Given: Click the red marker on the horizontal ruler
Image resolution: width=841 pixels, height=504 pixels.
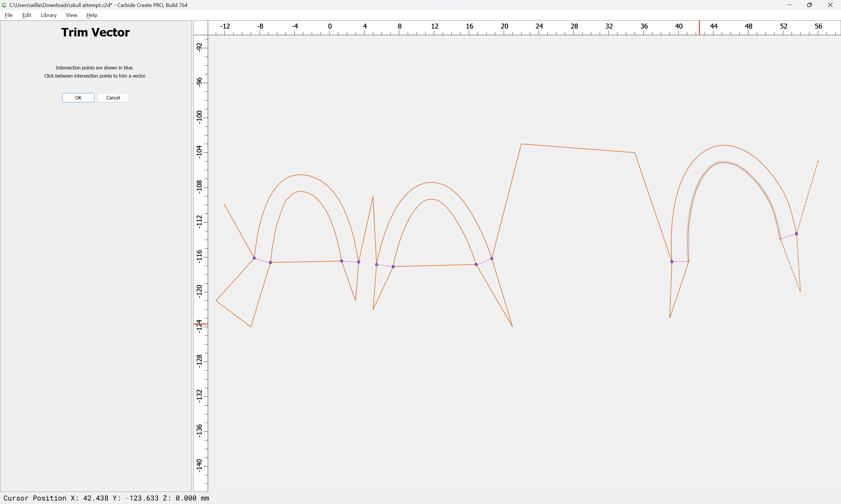Looking at the screenshot, I should [x=699, y=28].
